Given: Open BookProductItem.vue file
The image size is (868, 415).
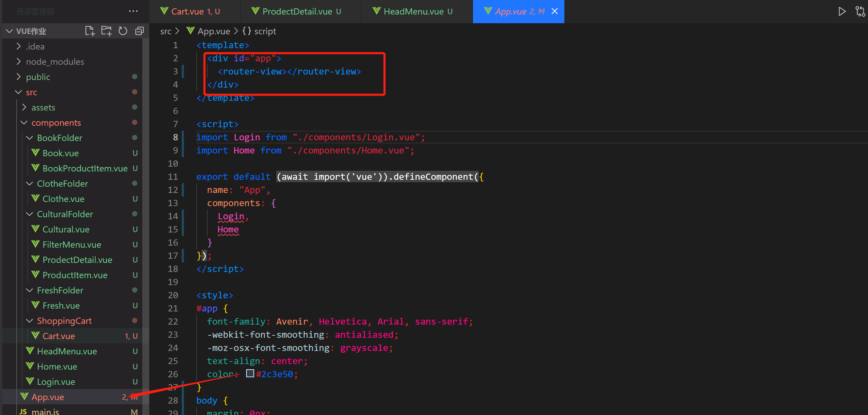Looking at the screenshot, I should (73, 168).
